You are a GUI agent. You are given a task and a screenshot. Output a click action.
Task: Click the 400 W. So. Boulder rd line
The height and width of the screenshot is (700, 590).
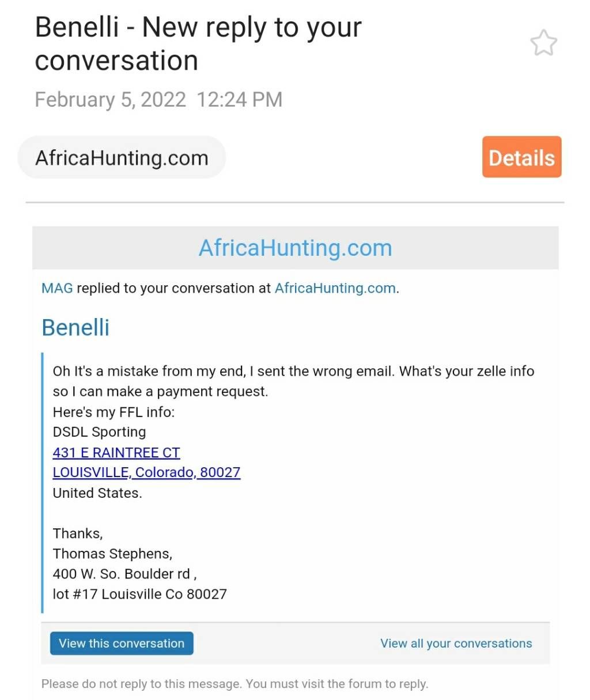pyautogui.click(x=124, y=574)
